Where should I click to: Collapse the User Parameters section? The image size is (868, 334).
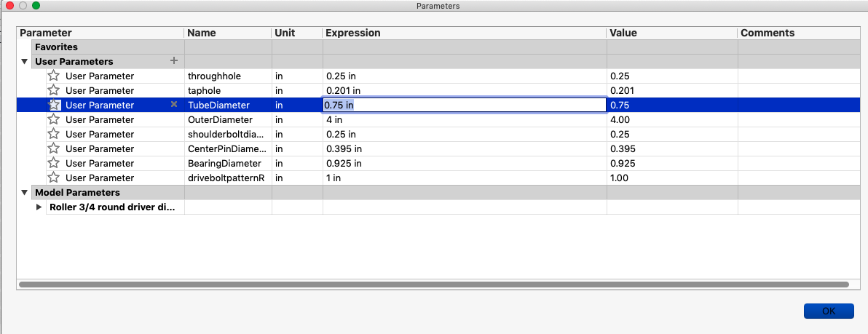tap(25, 62)
